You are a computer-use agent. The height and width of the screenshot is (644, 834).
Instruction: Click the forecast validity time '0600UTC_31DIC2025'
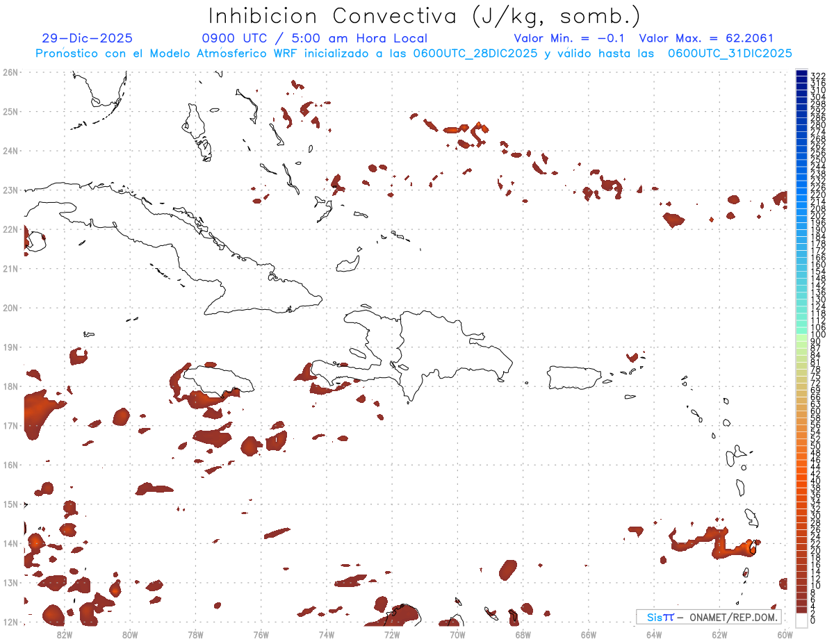(730, 53)
